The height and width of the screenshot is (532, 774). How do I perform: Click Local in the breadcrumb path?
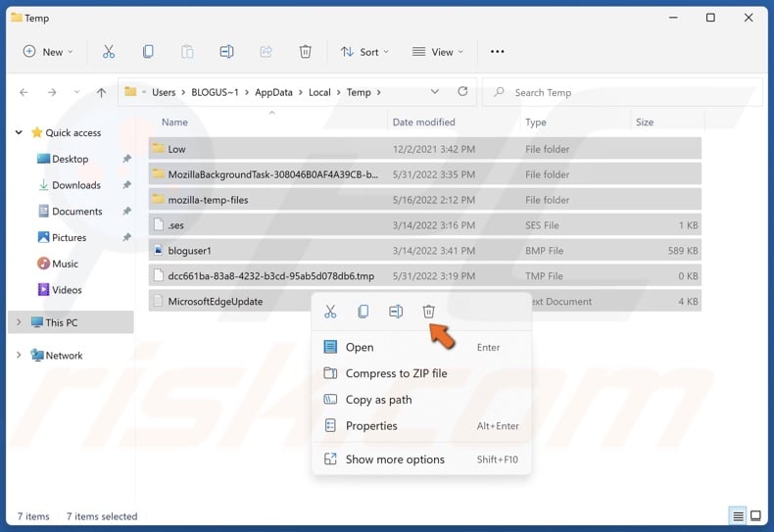[319, 92]
